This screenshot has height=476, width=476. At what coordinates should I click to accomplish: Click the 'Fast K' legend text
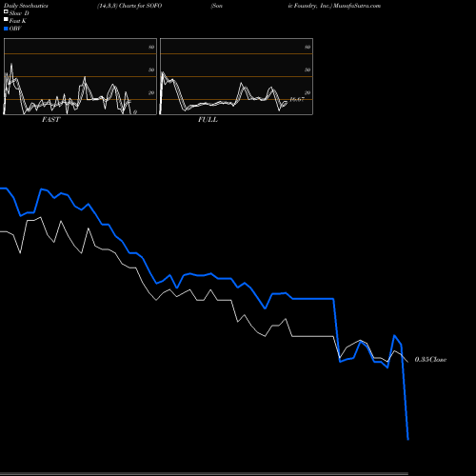pos(18,21)
